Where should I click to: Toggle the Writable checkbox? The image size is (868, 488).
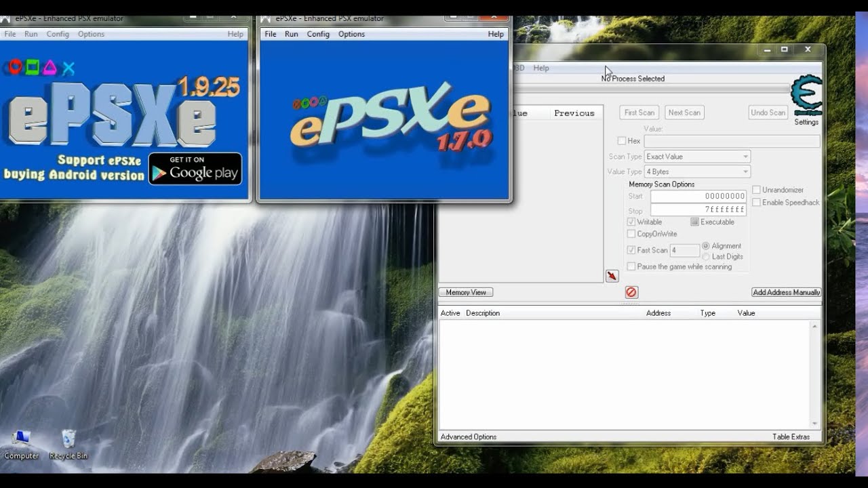pyautogui.click(x=631, y=222)
